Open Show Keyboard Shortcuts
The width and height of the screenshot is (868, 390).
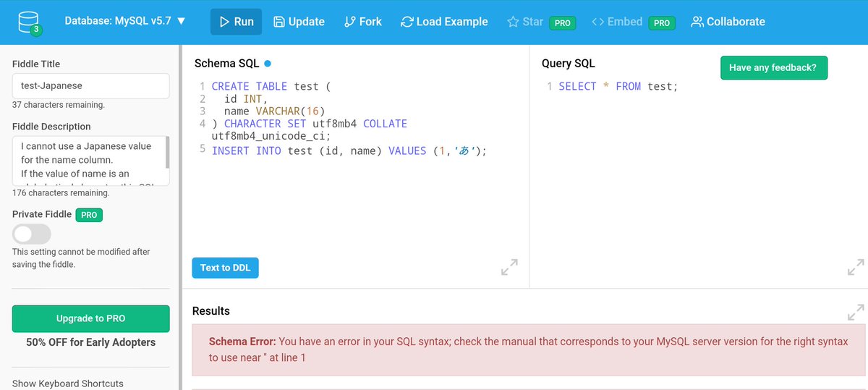[x=68, y=383]
